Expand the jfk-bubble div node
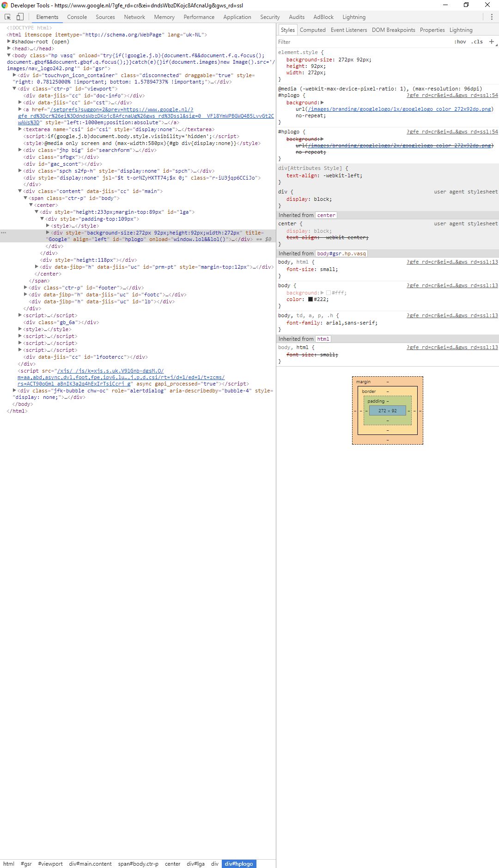Viewport: 499px width, 868px height. 14,391
